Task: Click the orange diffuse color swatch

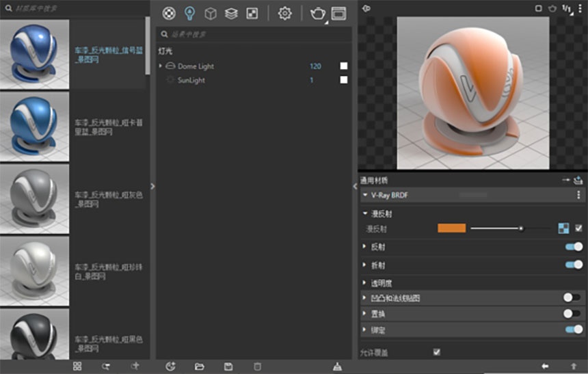Action: [x=451, y=228]
